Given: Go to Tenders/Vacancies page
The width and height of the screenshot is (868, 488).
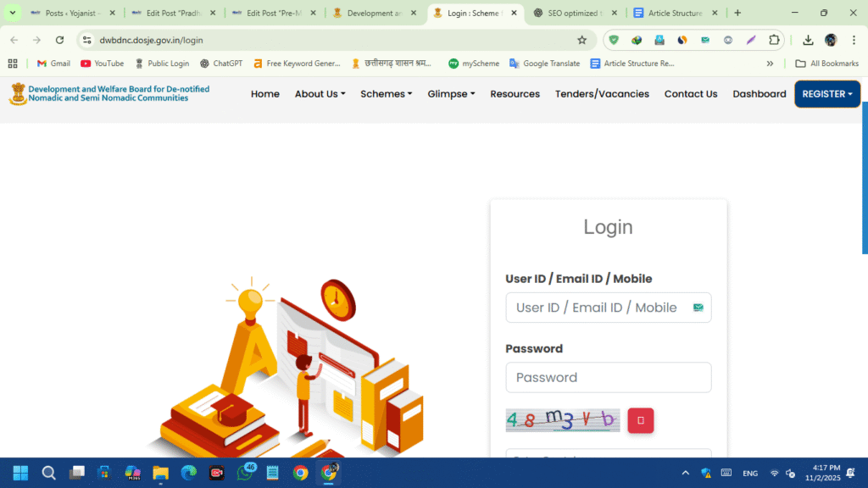Looking at the screenshot, I should pyautogui.click(x=602, y=94).
